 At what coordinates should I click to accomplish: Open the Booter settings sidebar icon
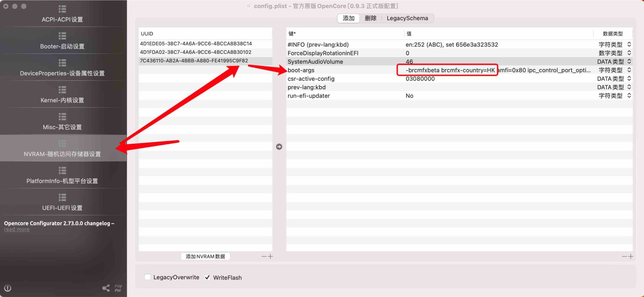coord(62,36)
